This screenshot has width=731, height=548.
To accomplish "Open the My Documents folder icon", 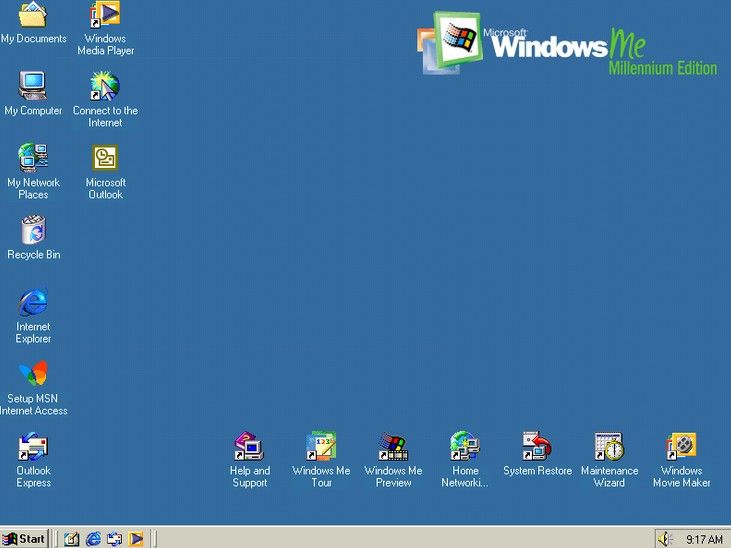I will coord(33,16).
